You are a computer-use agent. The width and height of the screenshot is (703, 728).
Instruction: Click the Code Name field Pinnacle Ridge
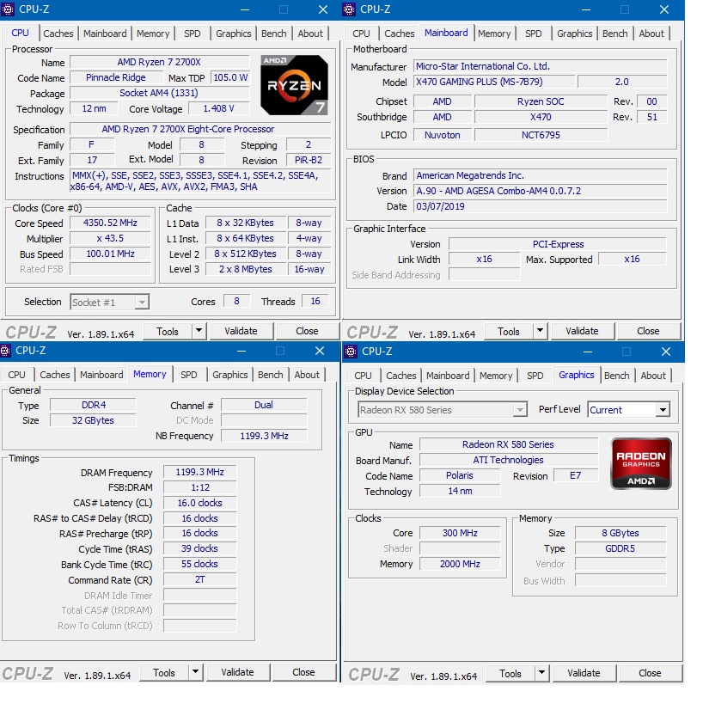click(115, 77)
